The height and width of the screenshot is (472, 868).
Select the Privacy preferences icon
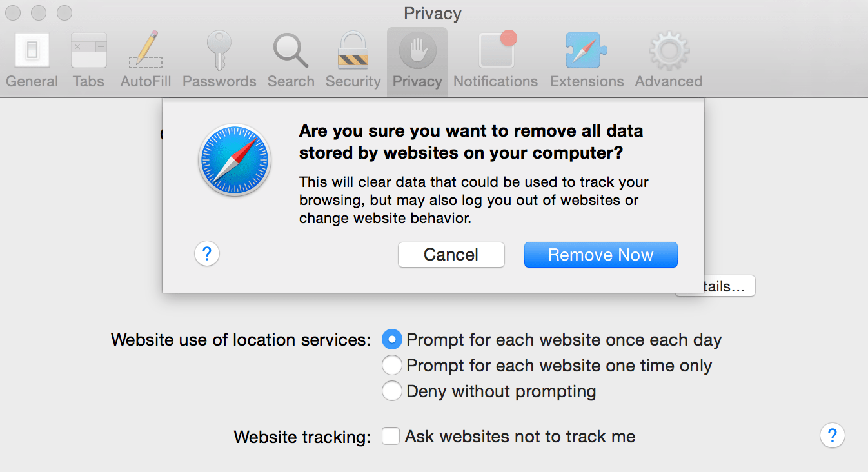point(417,58)
